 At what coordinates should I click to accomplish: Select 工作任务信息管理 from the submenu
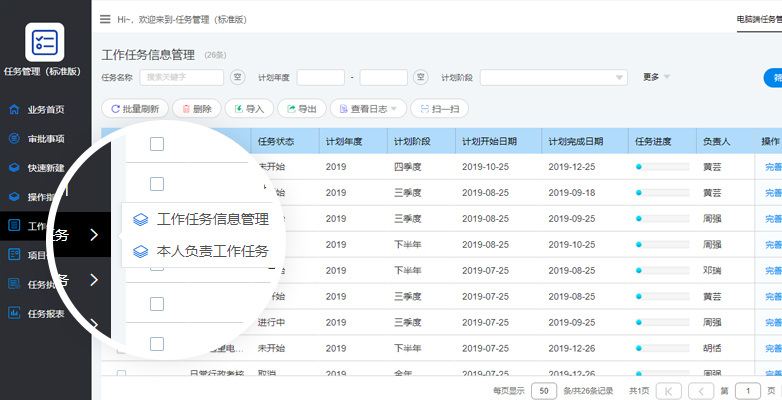pyautogui.click(x=212, y=219)
